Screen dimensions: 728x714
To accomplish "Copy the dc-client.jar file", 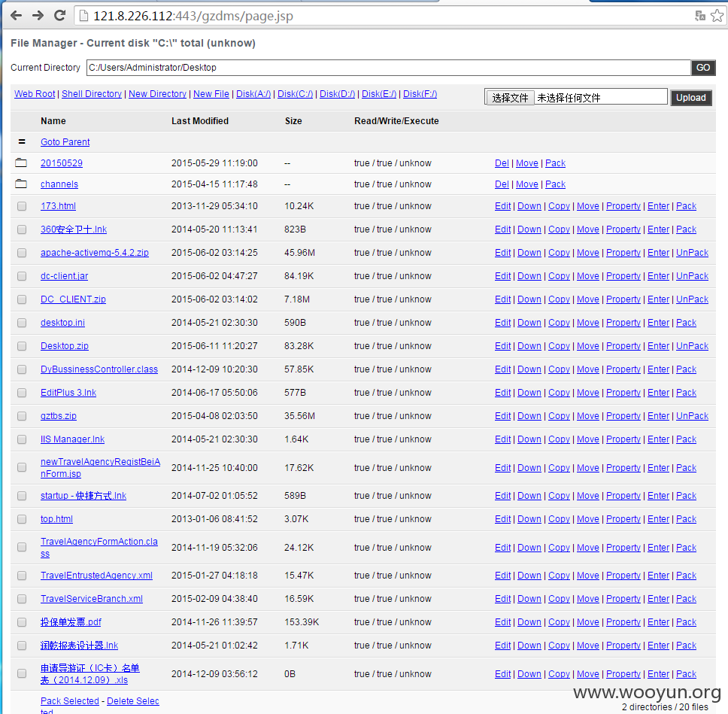I will click(x=559, y=276).
